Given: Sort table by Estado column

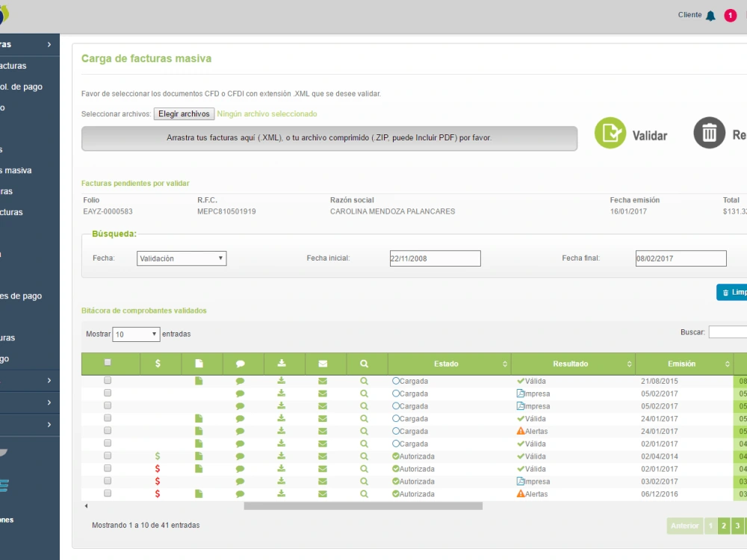Looking at the screenshot, I should click(x=449, y=364).
